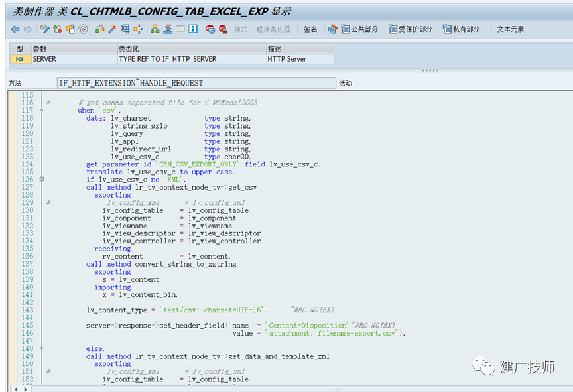Go forward with the right arrow icon
The width and height of the screenshot is (573, 392).
pos(28,29)
